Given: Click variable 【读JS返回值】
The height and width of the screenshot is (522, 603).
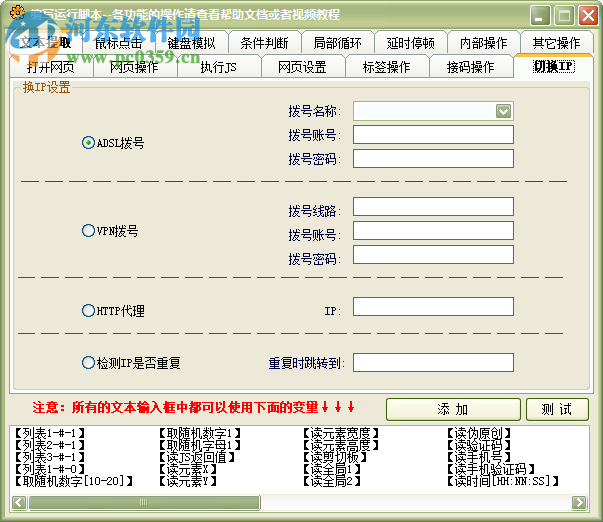Looking at the screenshot, I should click(197, 457).
